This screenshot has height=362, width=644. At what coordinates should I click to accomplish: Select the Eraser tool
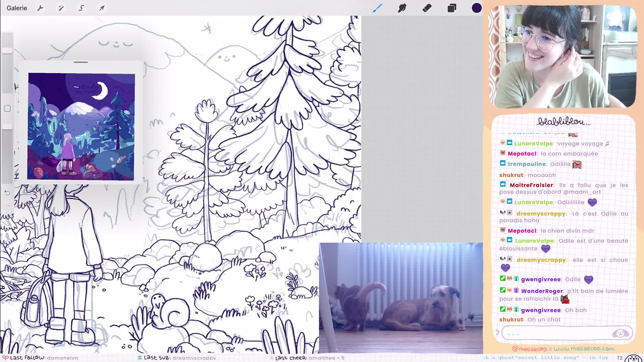pyautogui.click(x=427, y=8)
